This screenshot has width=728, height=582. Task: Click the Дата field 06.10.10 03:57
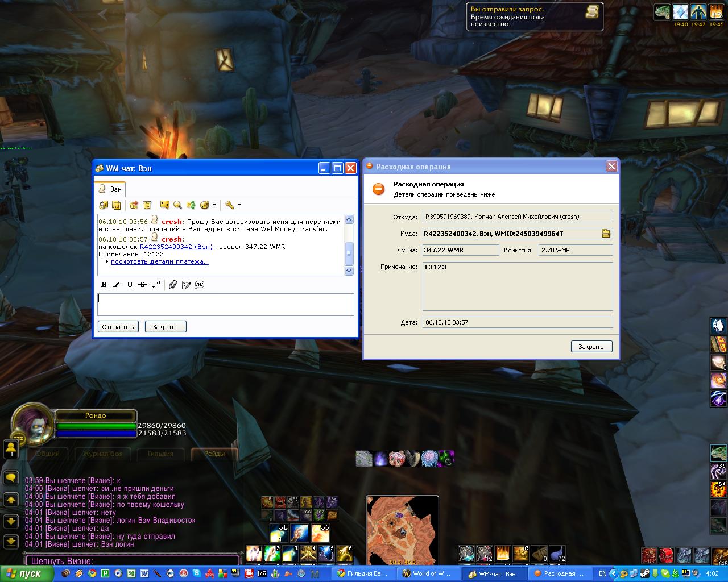(x=518, y=322)
